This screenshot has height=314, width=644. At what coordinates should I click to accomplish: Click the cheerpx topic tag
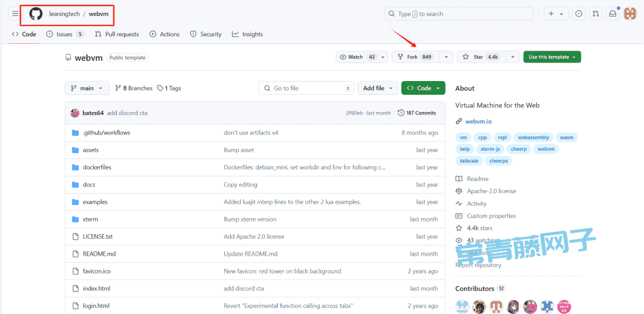pyautogui.click(x=499, y=161)
